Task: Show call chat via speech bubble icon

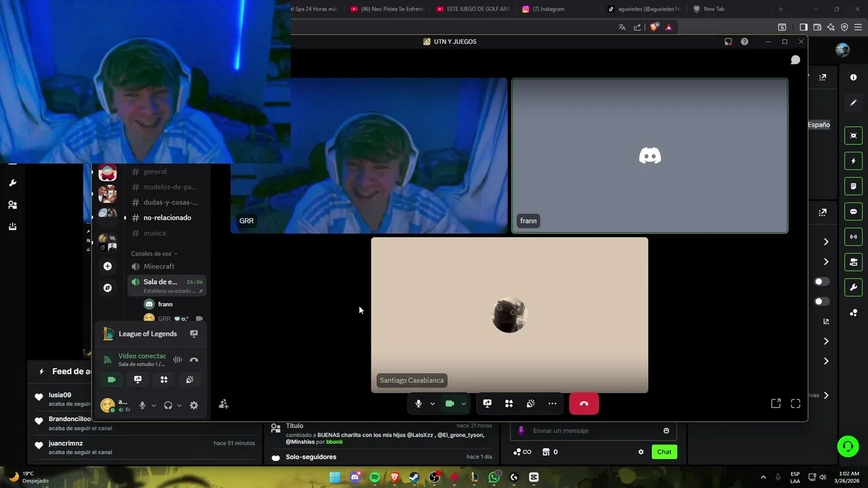Action: pos(795,60)
